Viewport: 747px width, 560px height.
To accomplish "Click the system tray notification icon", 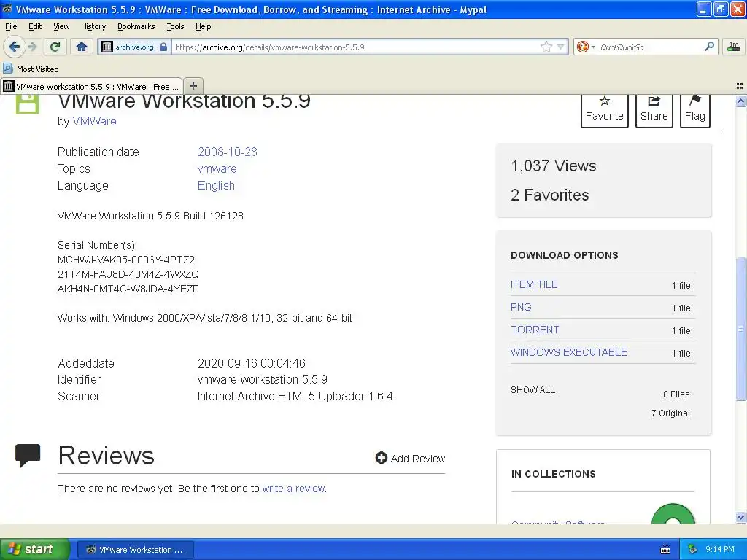I will click(693, 549).
